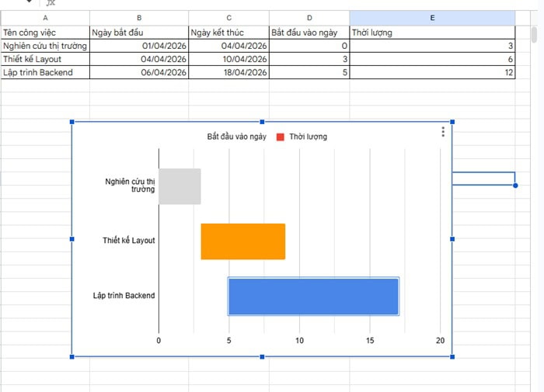Select the gray Nghiên cứu thị trường bar

click(180, 186)
